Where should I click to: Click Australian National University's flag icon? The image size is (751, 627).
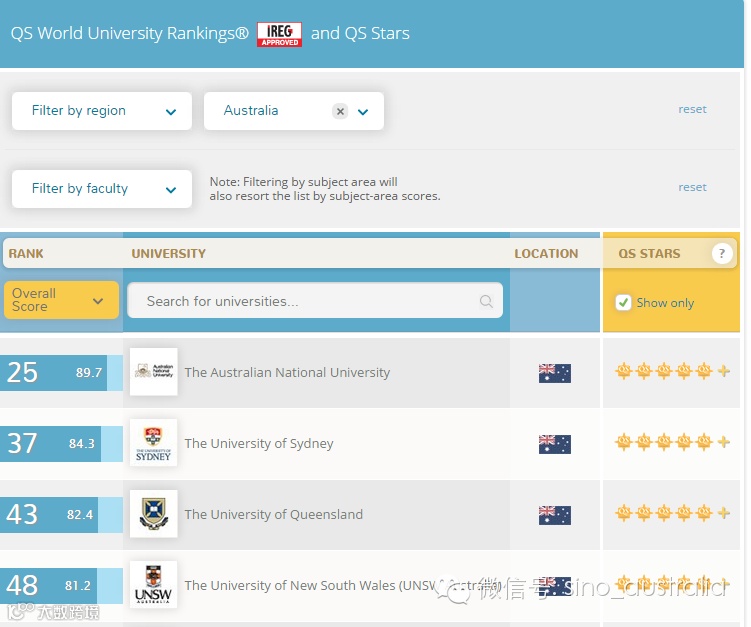555,373
